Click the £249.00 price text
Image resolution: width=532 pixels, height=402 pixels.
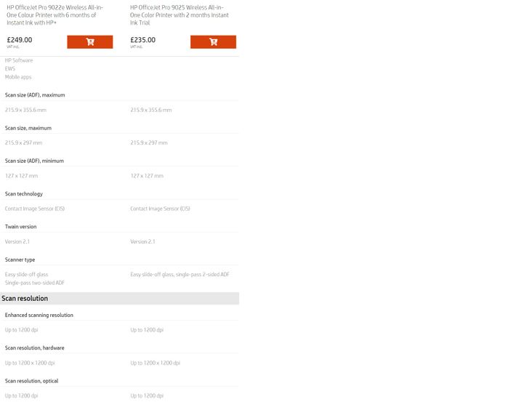[x=20, y=40]
